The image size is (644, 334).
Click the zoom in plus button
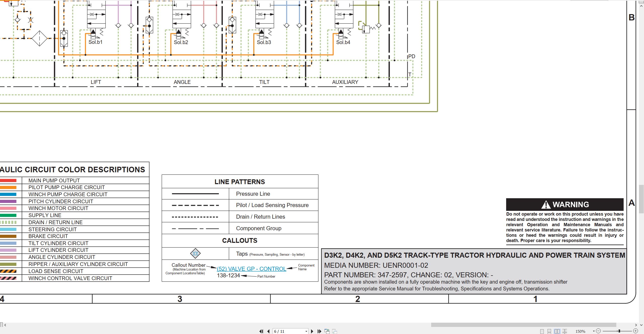click(635, 331)
